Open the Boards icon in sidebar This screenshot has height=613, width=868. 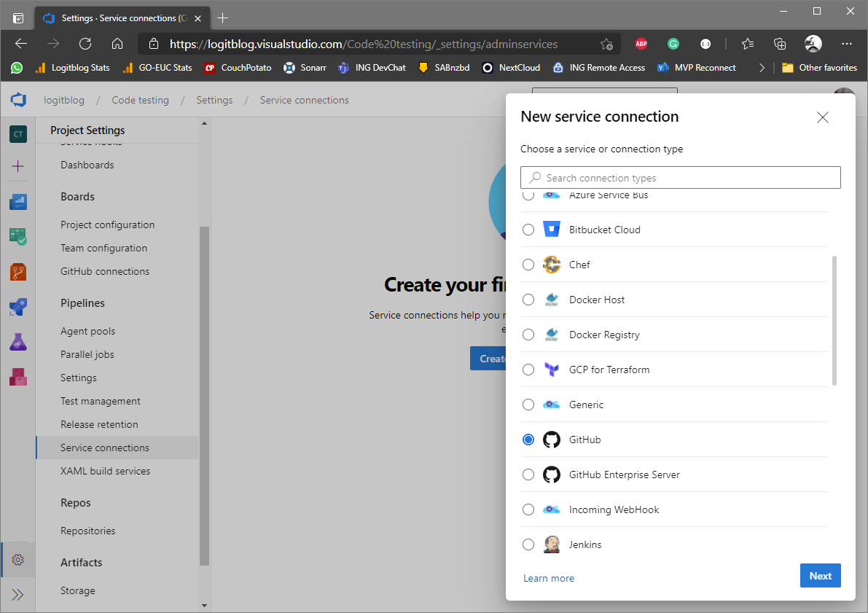pos(18,237)
